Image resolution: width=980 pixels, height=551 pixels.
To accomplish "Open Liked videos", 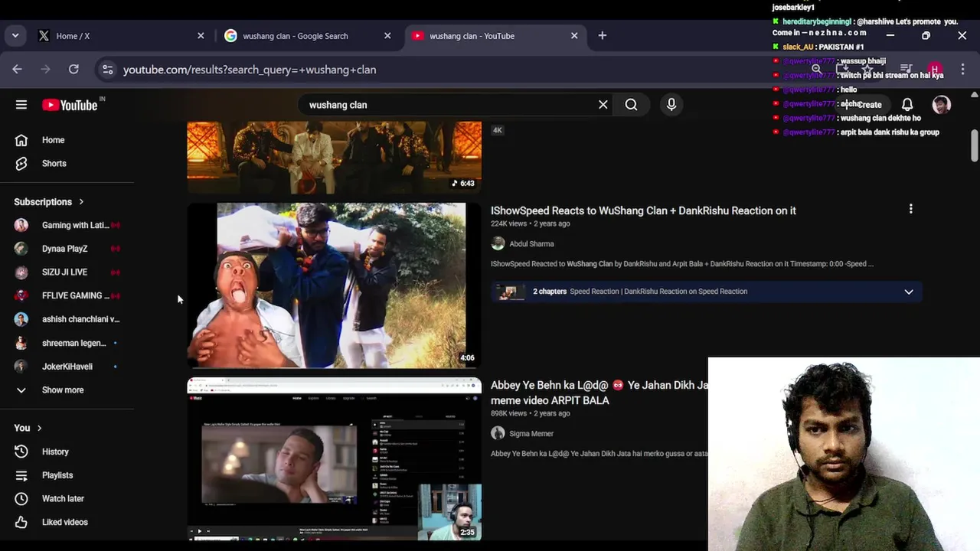I will click(65, 522).
